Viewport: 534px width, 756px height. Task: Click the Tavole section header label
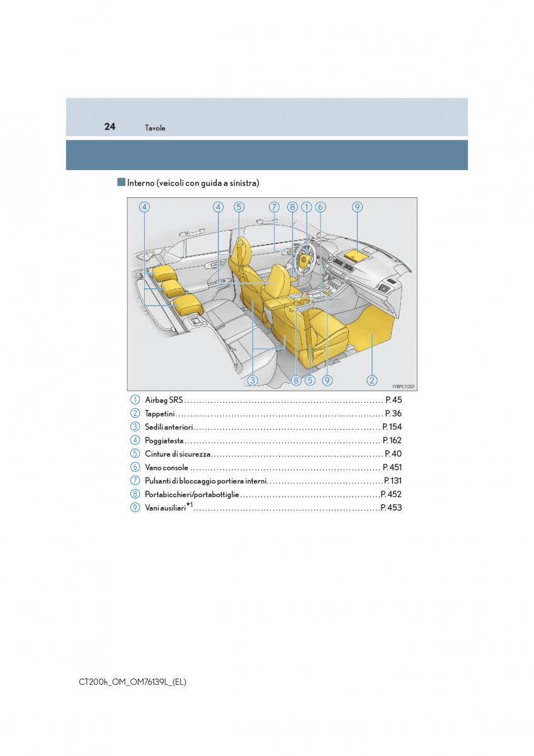point(155,128)
